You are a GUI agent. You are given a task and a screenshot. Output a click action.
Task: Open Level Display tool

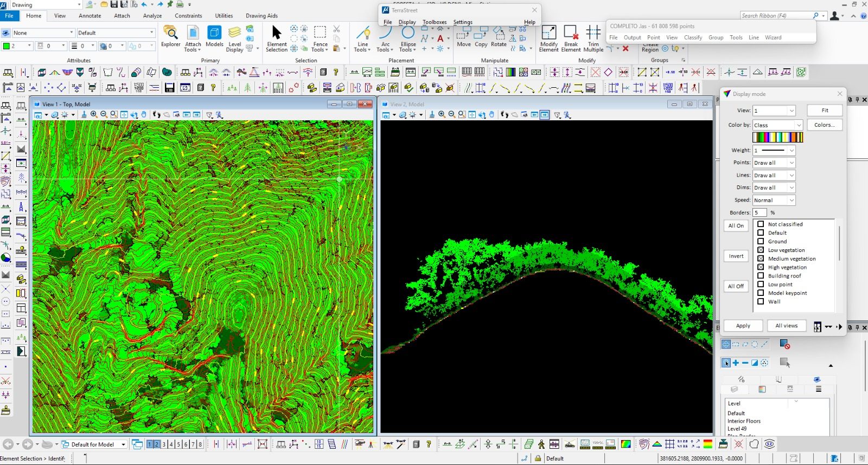point(234,38)
